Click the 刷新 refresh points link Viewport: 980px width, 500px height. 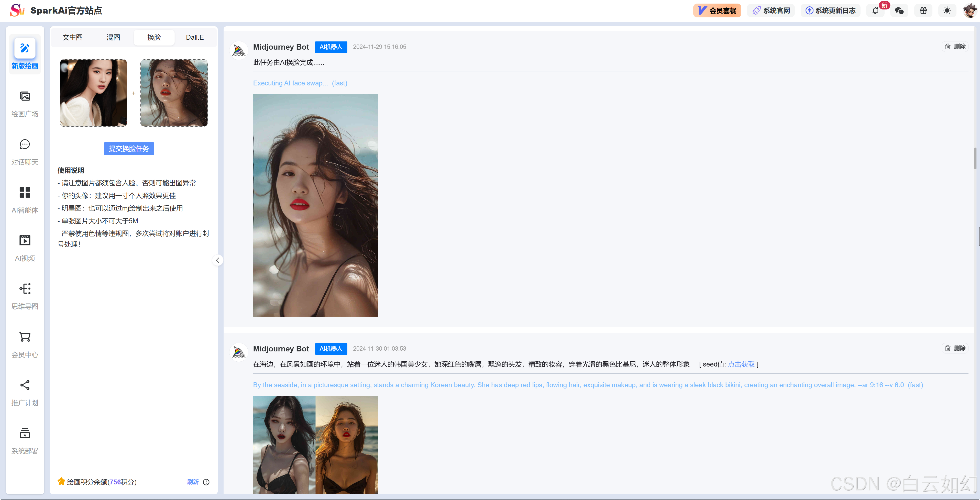(x=193, y=482)
